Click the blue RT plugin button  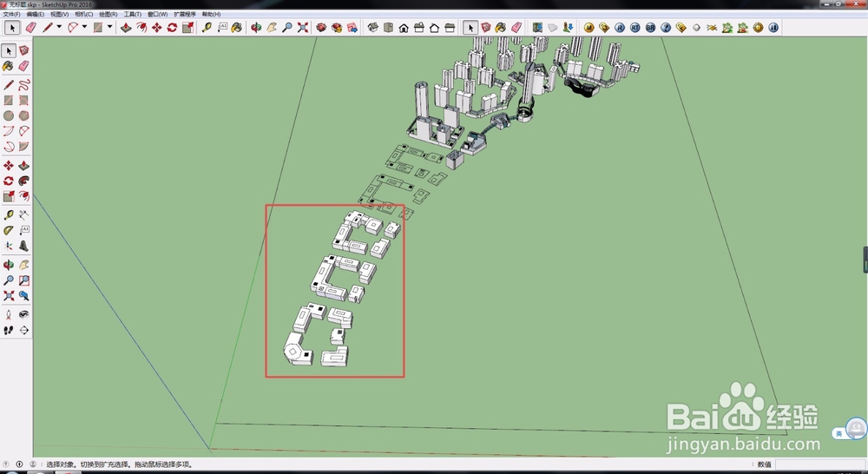[635, 27]
